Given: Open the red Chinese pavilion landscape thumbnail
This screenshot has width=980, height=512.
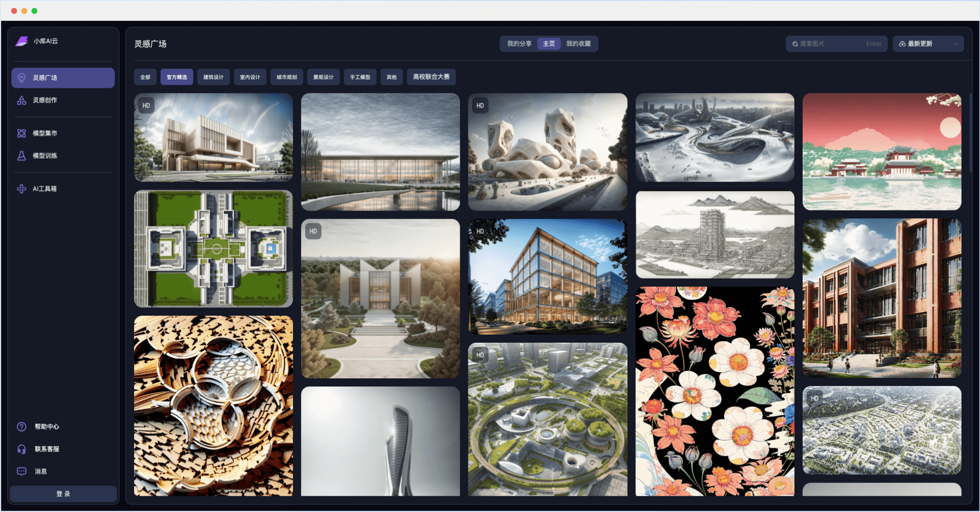Looking at the screenshot, I should click(882, 152).
